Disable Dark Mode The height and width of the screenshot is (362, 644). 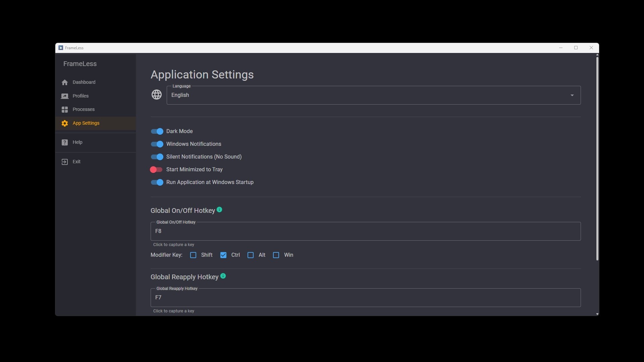pos(157,131)
